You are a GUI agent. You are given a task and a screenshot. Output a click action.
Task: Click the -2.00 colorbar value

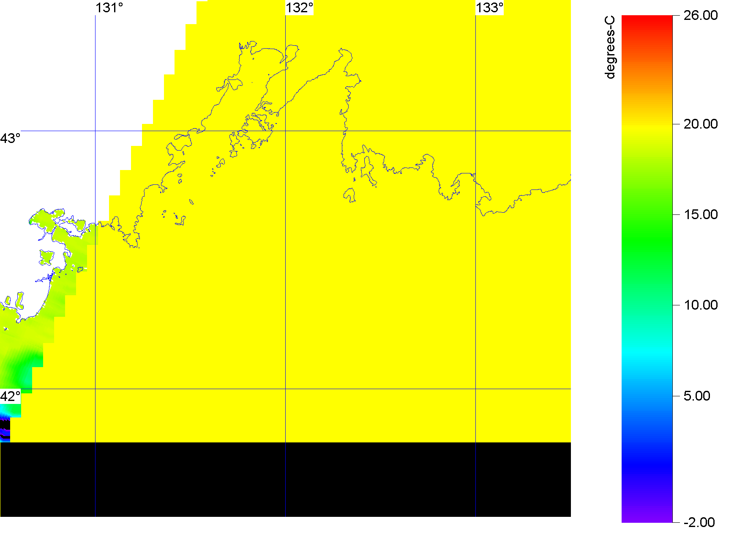pos(699,522)
